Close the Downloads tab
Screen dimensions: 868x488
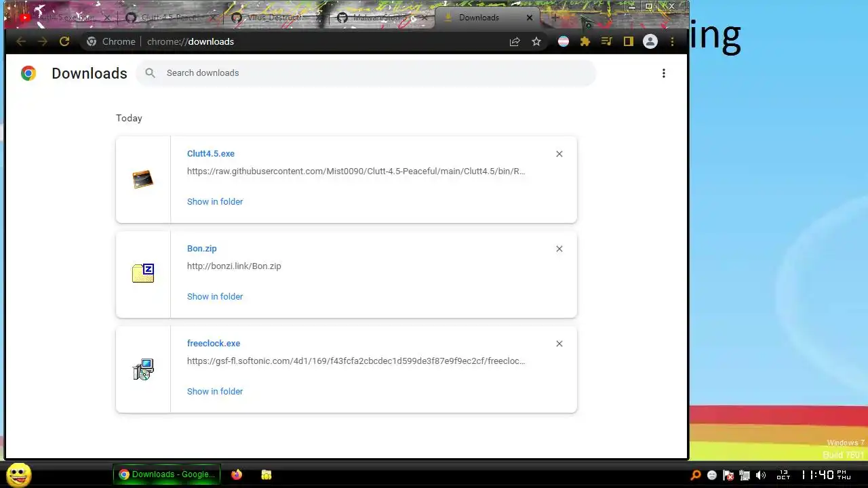[530, 18]
